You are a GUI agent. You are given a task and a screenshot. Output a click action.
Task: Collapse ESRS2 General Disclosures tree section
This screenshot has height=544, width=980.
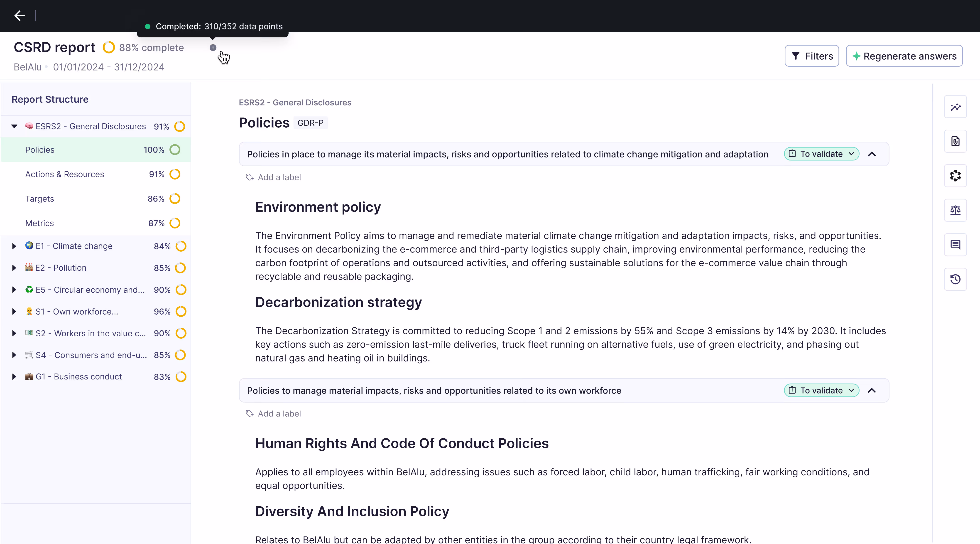click(x=15, y=126)
